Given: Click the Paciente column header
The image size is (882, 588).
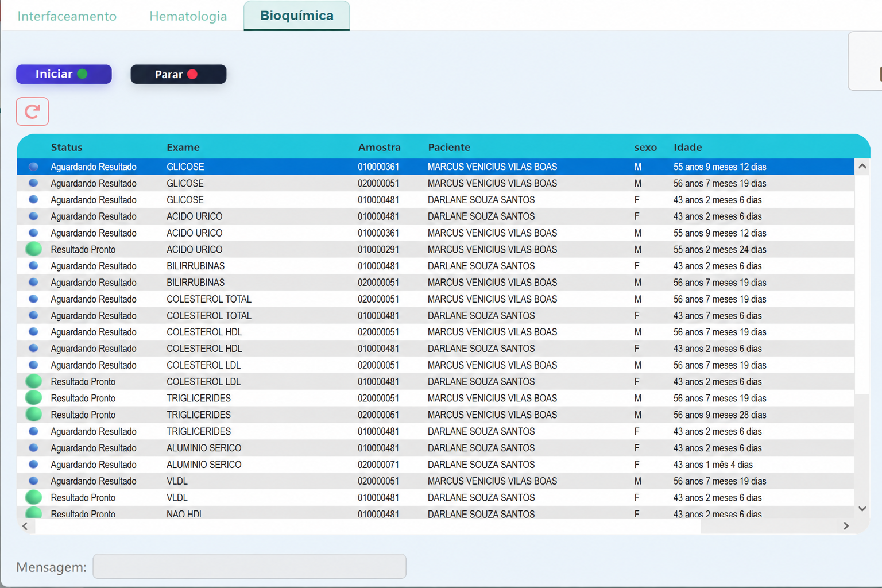Looking at the screenshot, I should tap(449, 148).
